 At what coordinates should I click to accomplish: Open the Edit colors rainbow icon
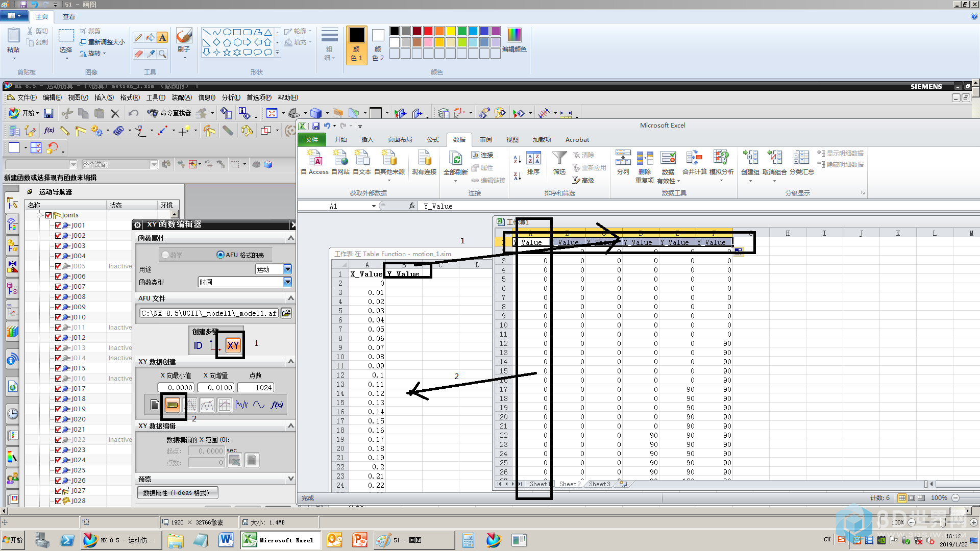(514, 35)
